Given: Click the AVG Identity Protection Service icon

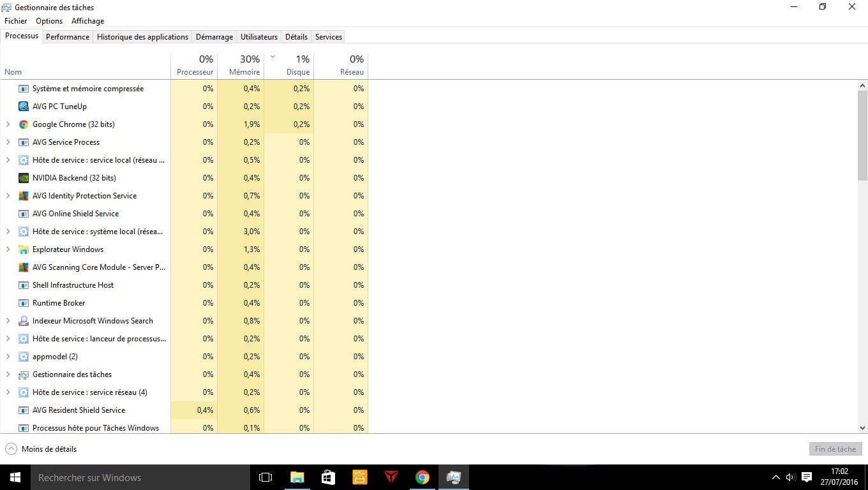Looking at the screenshot, I should coord(24,196).
